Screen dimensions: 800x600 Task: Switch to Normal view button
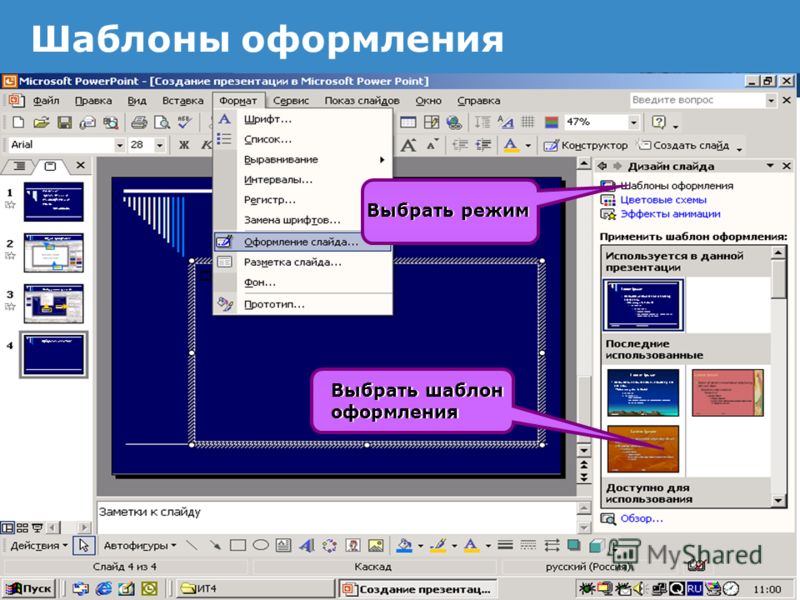click(x=8, y=527)
